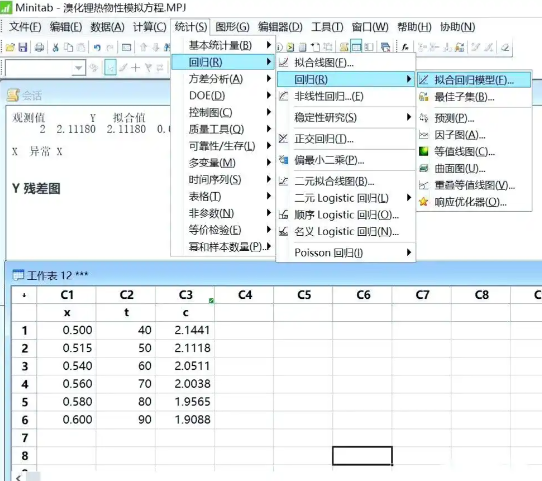Image resolution: width=542 pixels, height=481 pixels.
Task: Click the Cut scissors icon
Action: pos(55,47)
